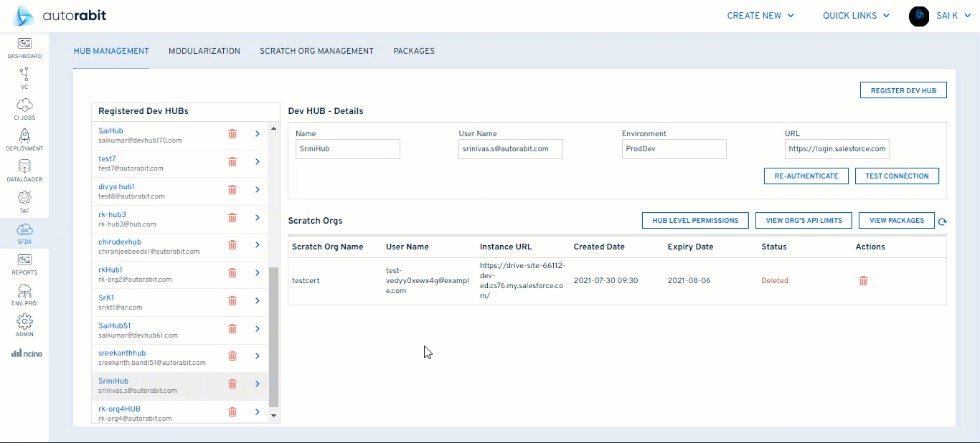Screen dimensions: 980x443
Task: Delete the SaiHub dev hub
Action: (x=232, y=134)
